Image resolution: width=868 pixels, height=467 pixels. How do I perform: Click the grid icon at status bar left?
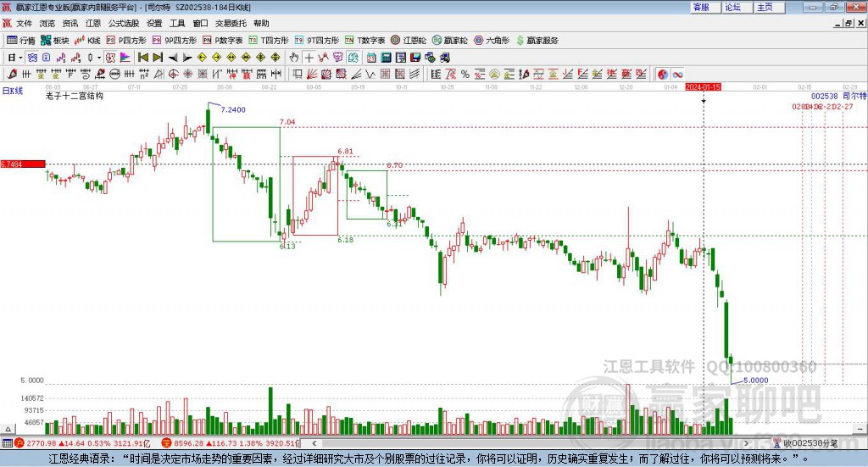pyautogui.click(x=7, y=443)
